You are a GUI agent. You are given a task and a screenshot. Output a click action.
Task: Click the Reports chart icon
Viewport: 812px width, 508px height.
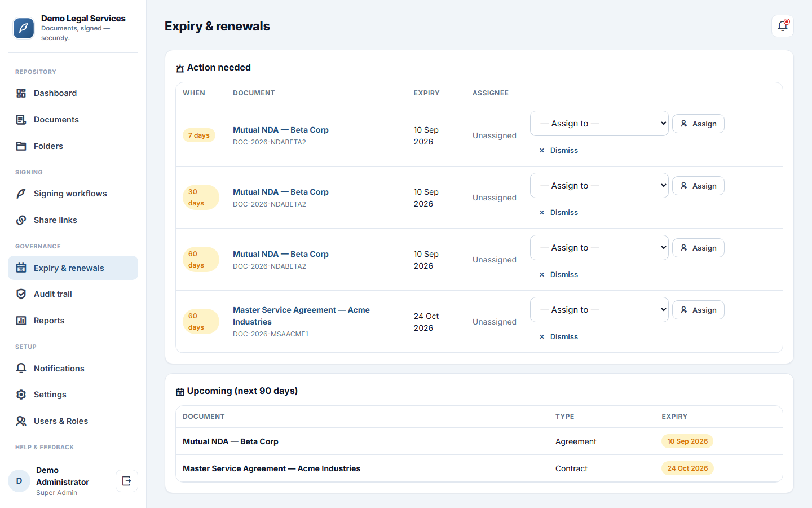click(x=21, y=321)
